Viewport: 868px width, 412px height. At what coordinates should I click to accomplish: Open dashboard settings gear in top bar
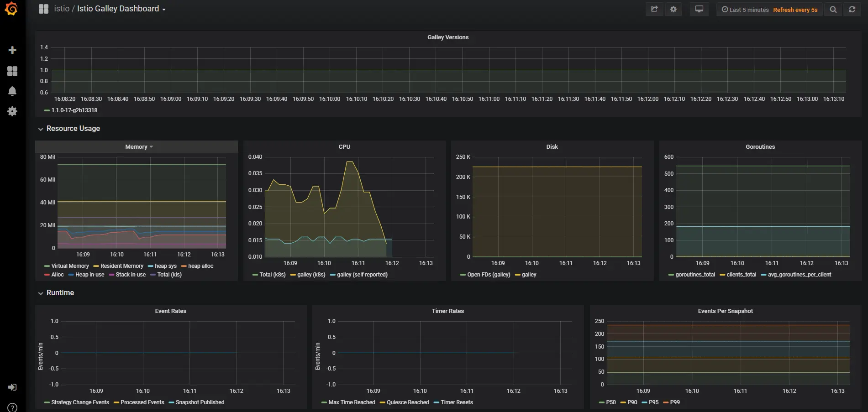pyautogui.click(x=673, y=9)
